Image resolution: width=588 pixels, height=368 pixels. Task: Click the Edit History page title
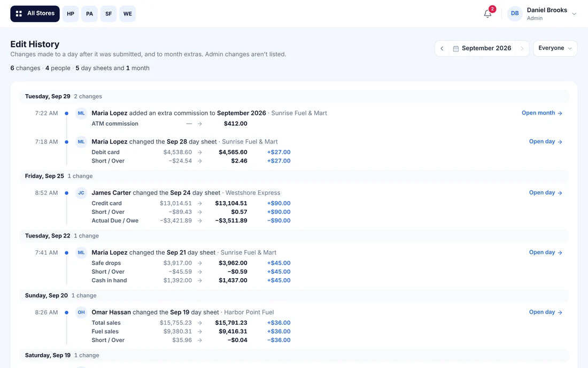click(x=35, y=44)
